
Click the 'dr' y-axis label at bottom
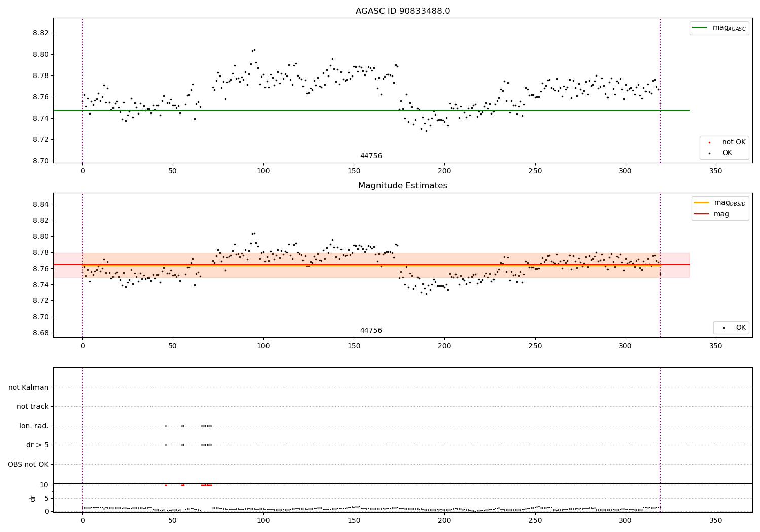(x=33, y=498)
